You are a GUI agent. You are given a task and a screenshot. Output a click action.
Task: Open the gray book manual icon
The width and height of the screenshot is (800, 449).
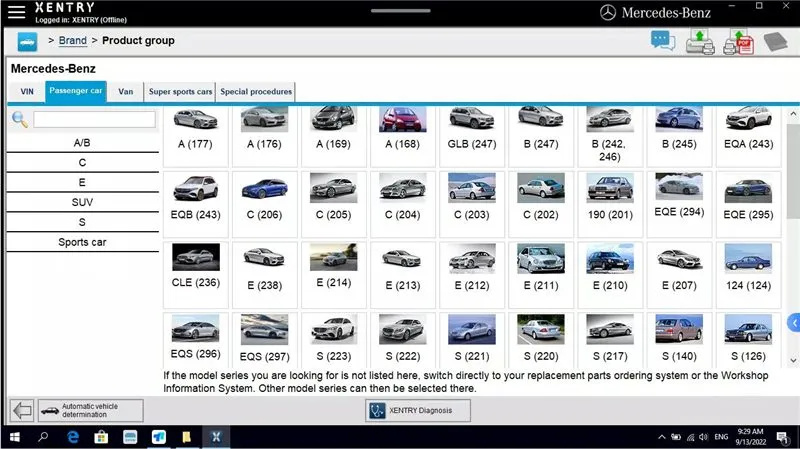click(776, 42)
